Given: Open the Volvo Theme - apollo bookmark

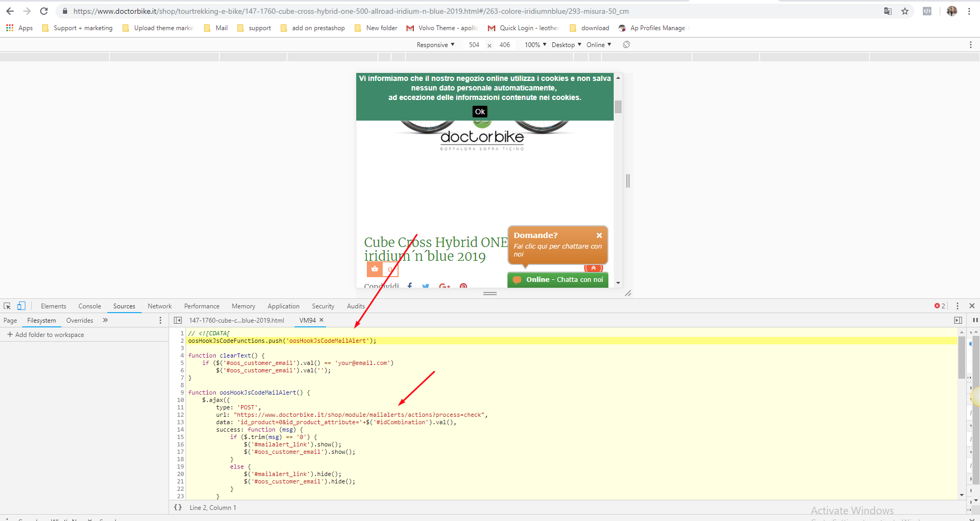Looking at the screenshot, I should tap(442, 28).
